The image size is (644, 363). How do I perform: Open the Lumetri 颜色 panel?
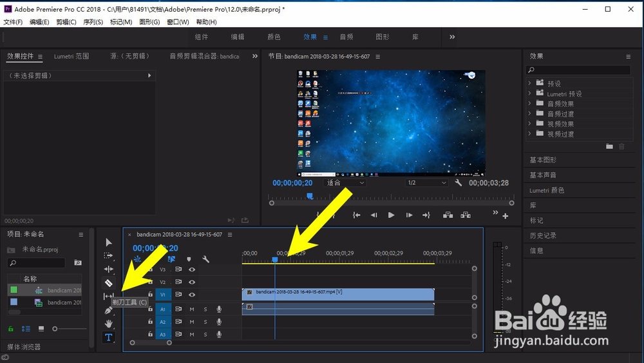[x=547, y=190]
